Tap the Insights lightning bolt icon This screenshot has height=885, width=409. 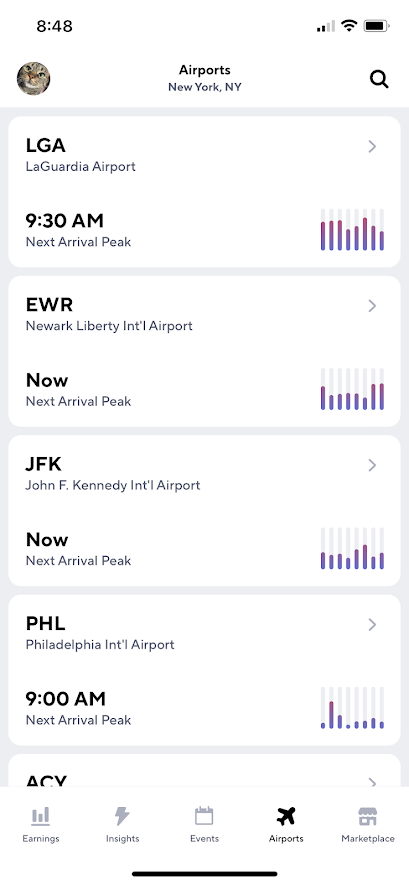click(122, 816)
